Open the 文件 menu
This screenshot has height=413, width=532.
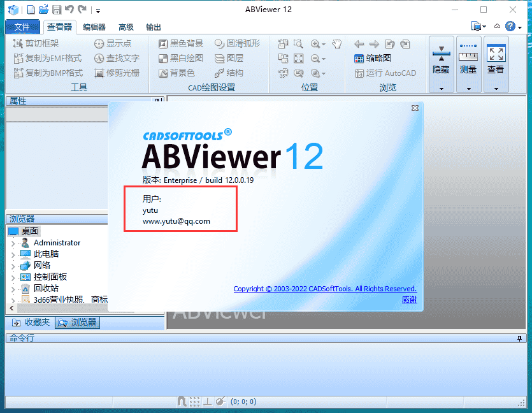[x=22, y=27]
